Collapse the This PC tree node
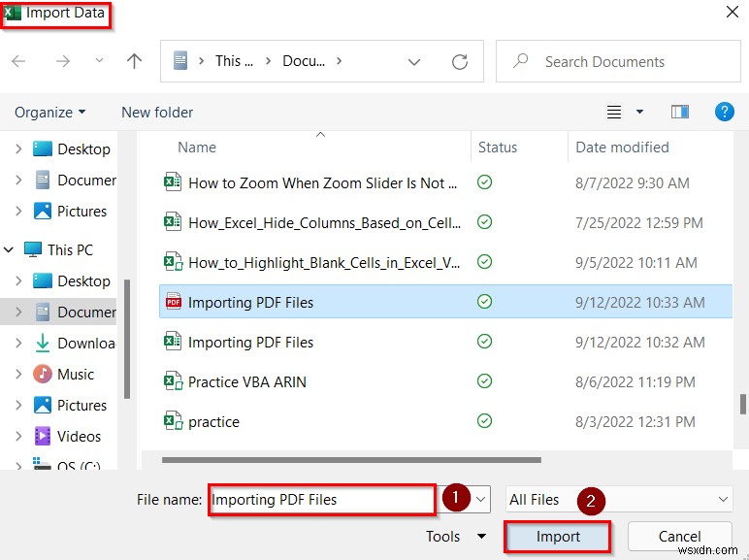Viewport: 749px width, 560px height. (x=9, y=249)
